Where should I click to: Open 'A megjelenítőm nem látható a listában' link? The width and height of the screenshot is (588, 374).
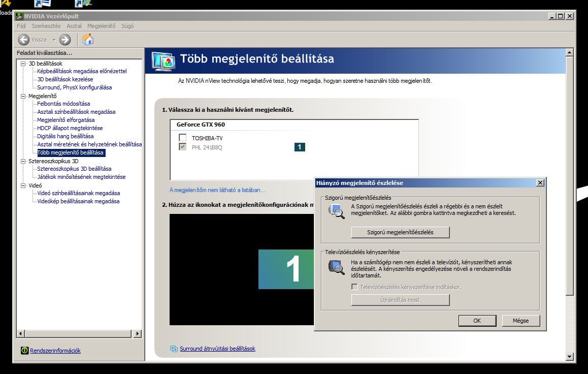[x=217, y=190]
